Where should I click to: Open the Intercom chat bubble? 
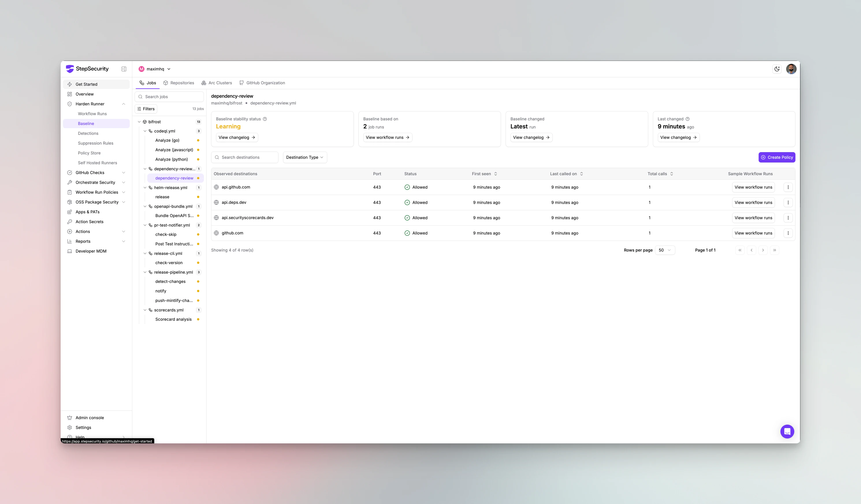[x=787, y=431]
